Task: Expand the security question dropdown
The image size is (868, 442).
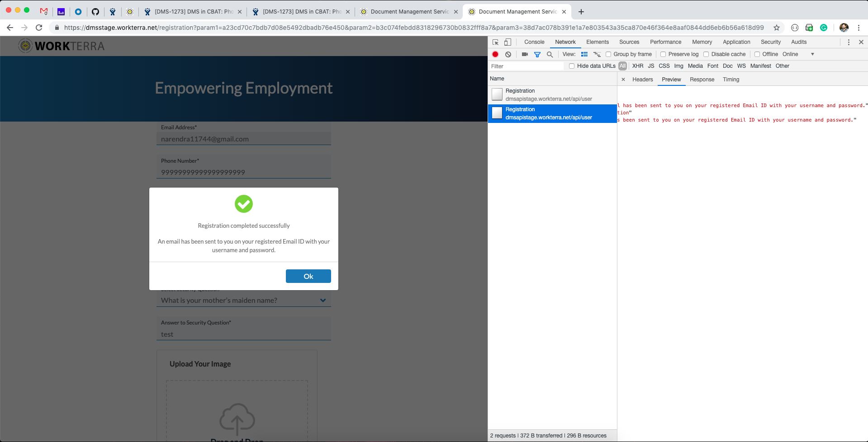Action: 323,300
